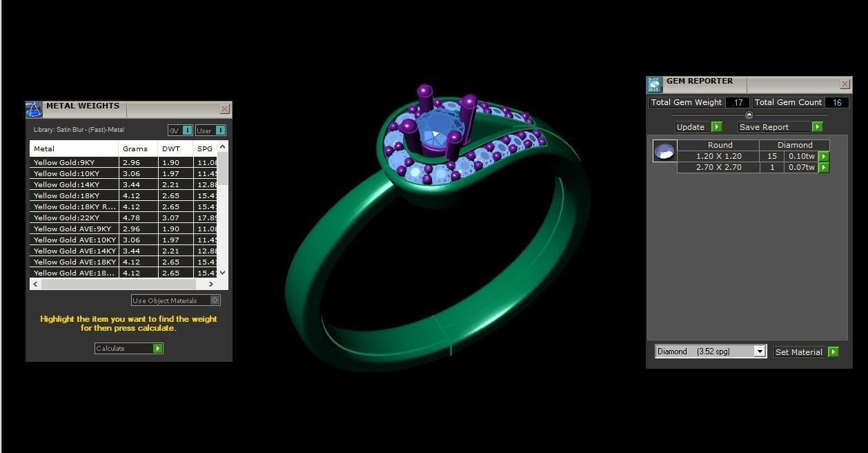Viewport: 868px width, 453px height.
Task: Select the Yellow Gold AVE:10KY row
Action: (124, 240)
